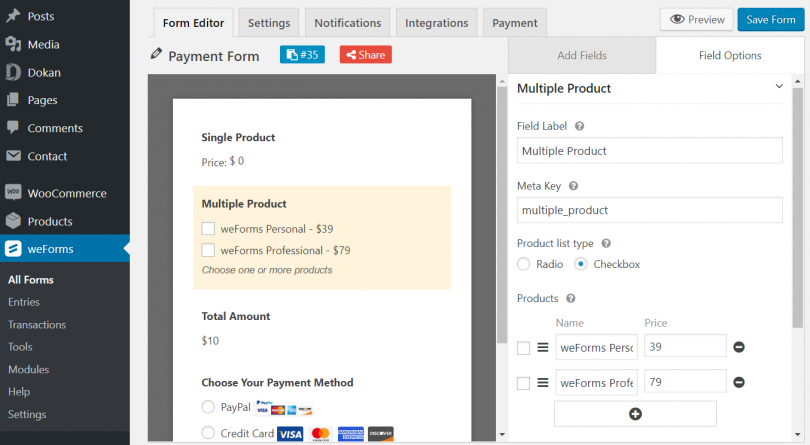
Task: Open the Integrations tab
Action: 437,23
